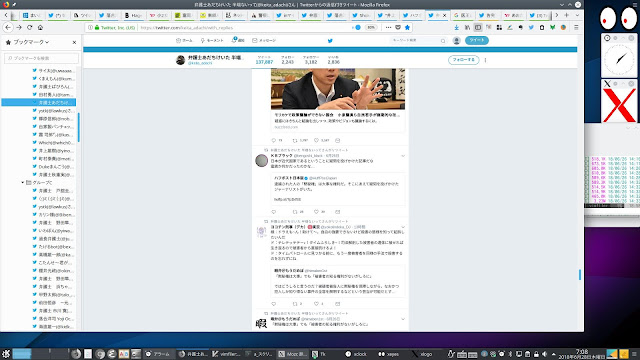Show hidden tray icons with the arrow
This screenshot has height=360, width=640.
pyautogui.click(x=553, y=354)
